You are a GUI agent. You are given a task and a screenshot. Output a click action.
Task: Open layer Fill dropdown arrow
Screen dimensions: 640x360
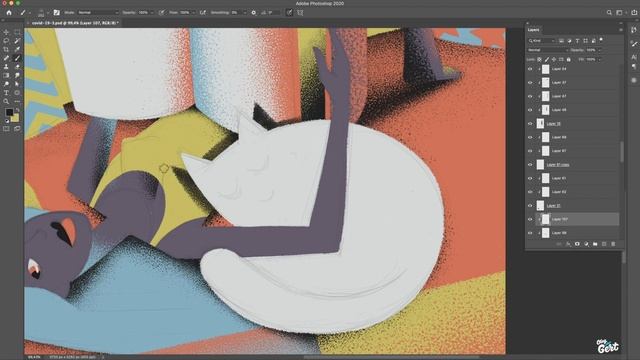pyautogui.click(x=599, y=60)
